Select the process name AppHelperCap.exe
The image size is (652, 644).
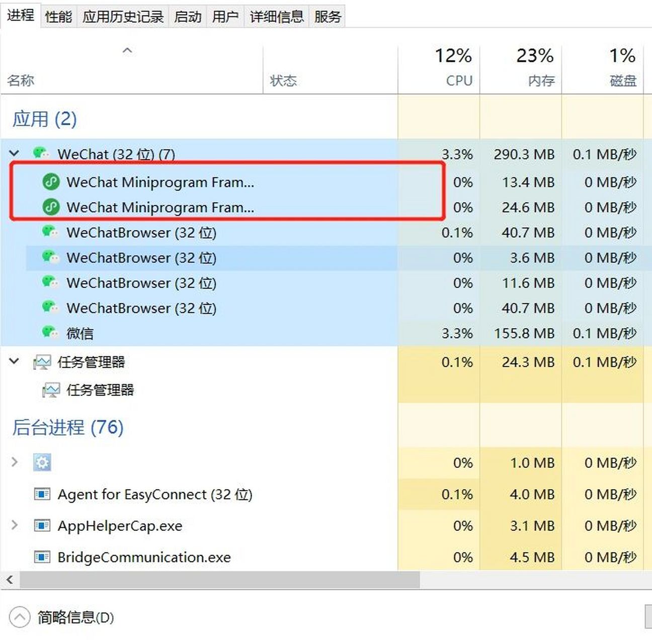[x=120, y=526]
